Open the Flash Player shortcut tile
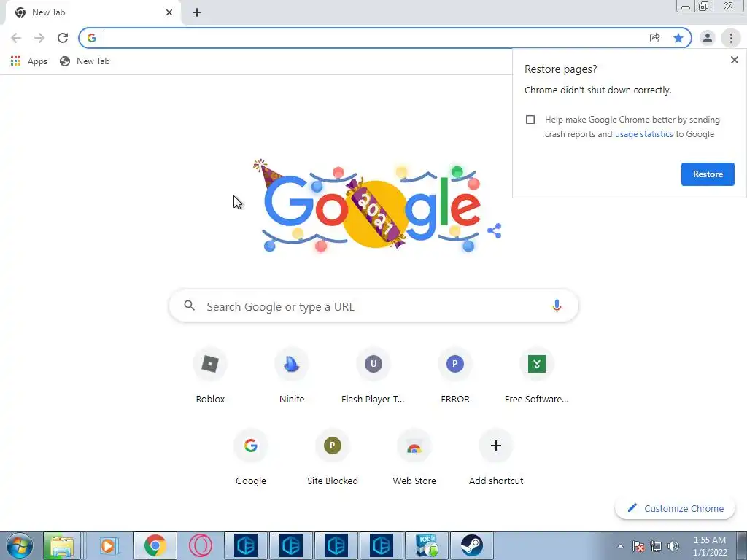 coord(373,377)
